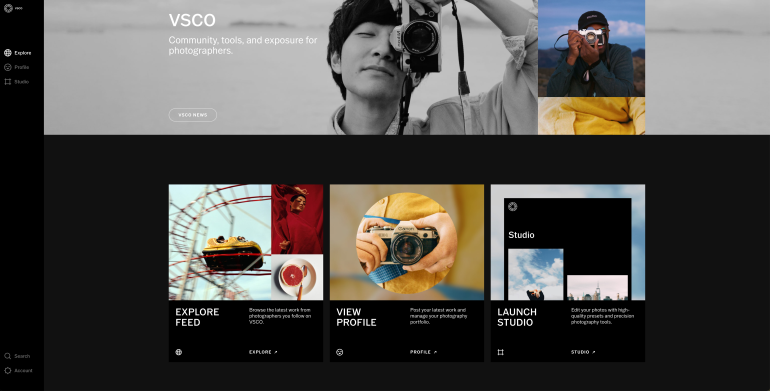Click the VIEW PROFILE heading
The image size is (770, 391).
[357, 317]
